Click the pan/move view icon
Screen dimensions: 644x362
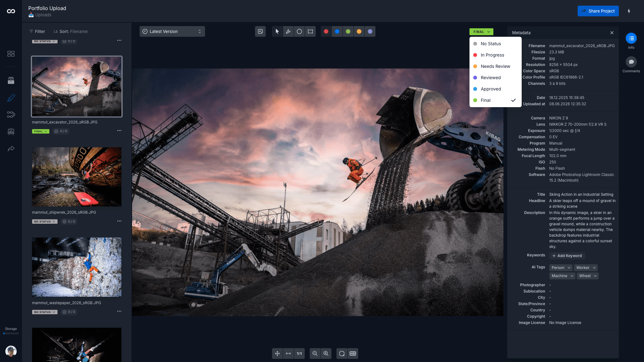277,354
